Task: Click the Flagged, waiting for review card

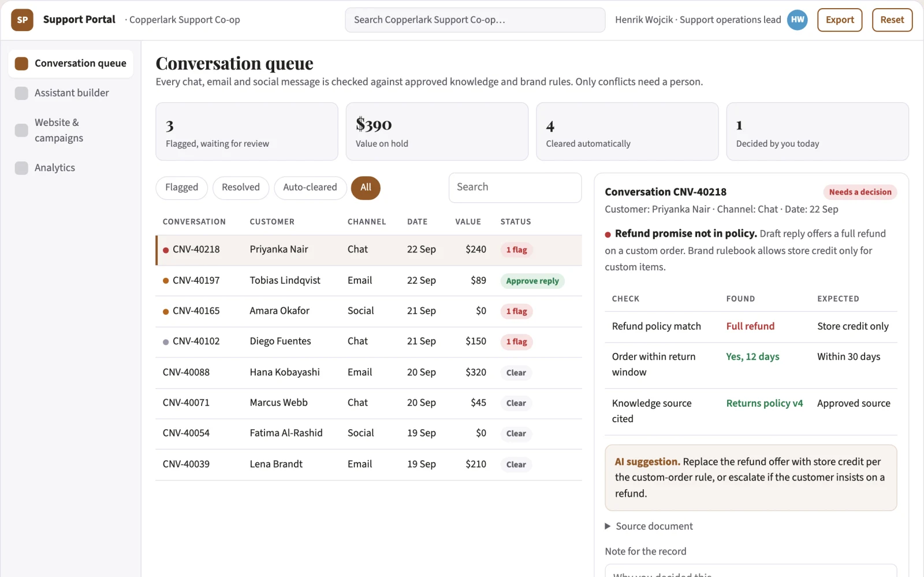Action: pos(247,132)
